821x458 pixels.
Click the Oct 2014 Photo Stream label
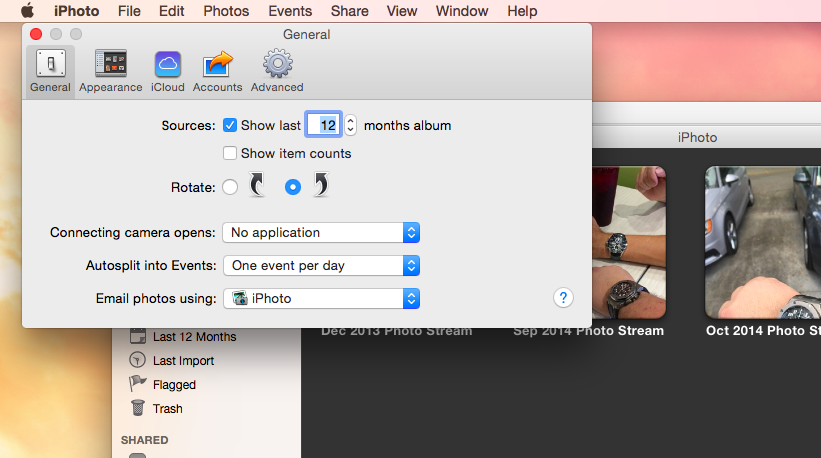[x=763, y=331]
